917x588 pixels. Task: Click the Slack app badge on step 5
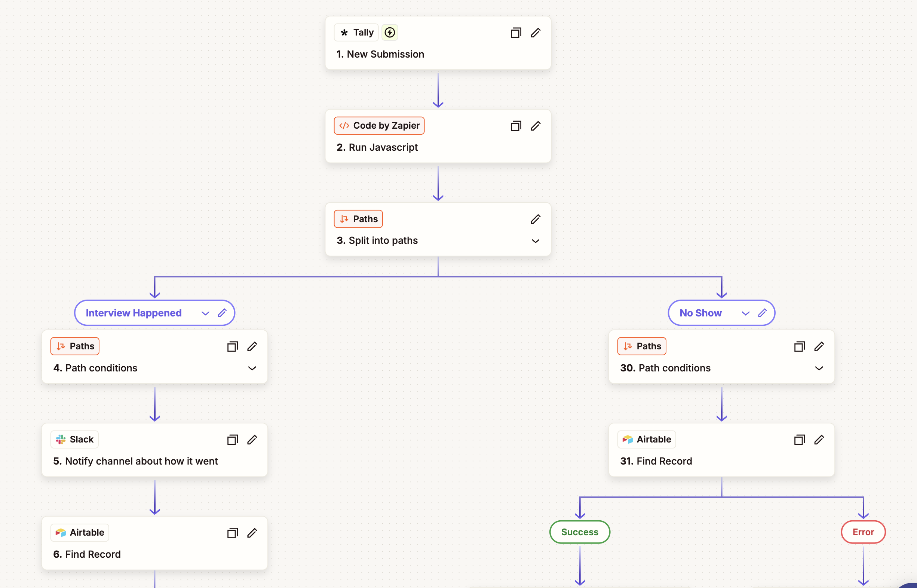coord(74,440)
